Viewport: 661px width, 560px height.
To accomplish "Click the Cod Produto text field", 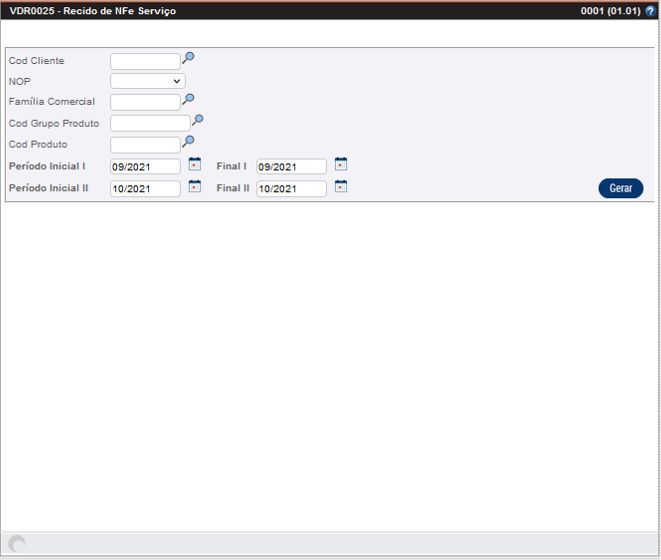I will 145,145.
